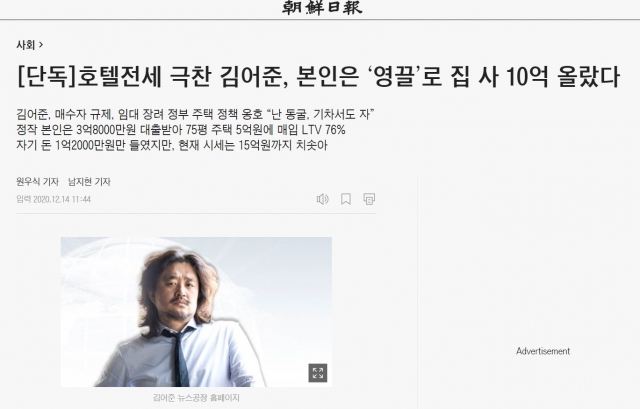Click the 입력 2020.12.14 11:44 timestamp
The height and width of the screenshot is (409, 640).
pos(53,199)
